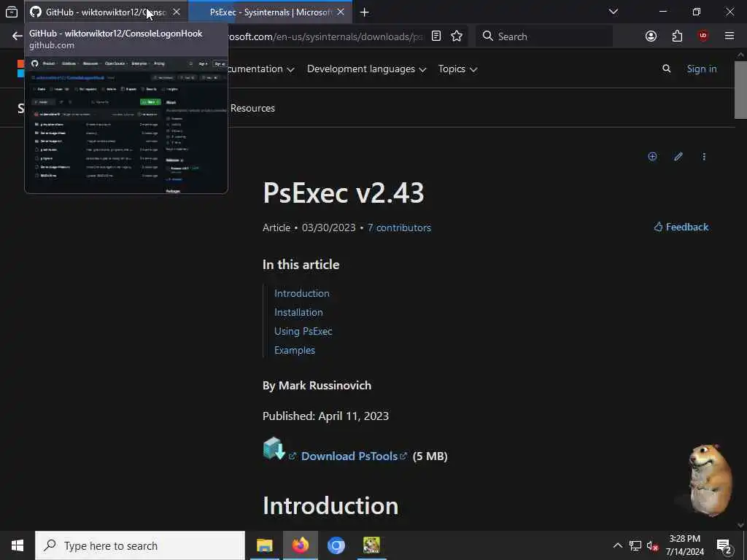Jump to the Examples section link
This screenshot has width=747, height=560.
295,351
